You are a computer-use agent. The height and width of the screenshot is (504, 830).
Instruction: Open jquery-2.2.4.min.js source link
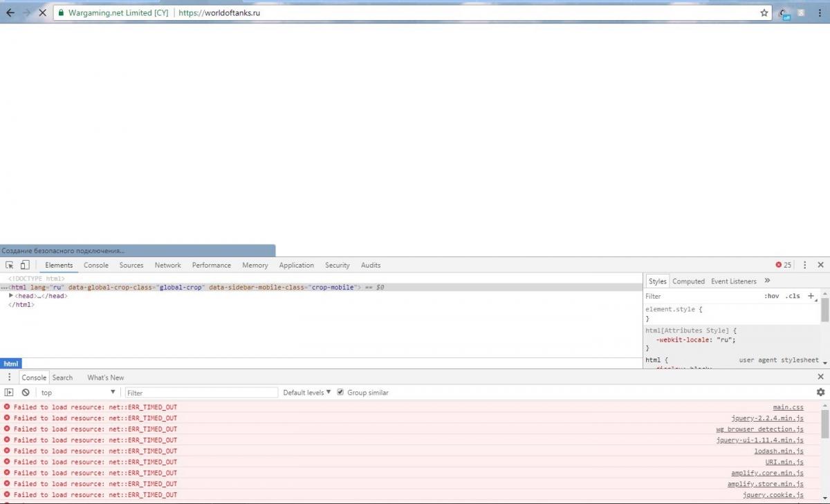pyautogui.click(x=768, y=418)
